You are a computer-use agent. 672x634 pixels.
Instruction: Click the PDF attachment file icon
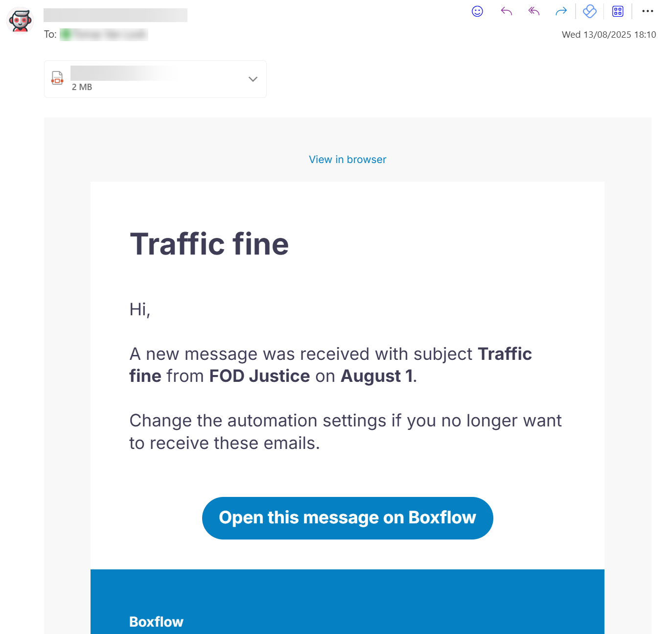pos(57,78)
